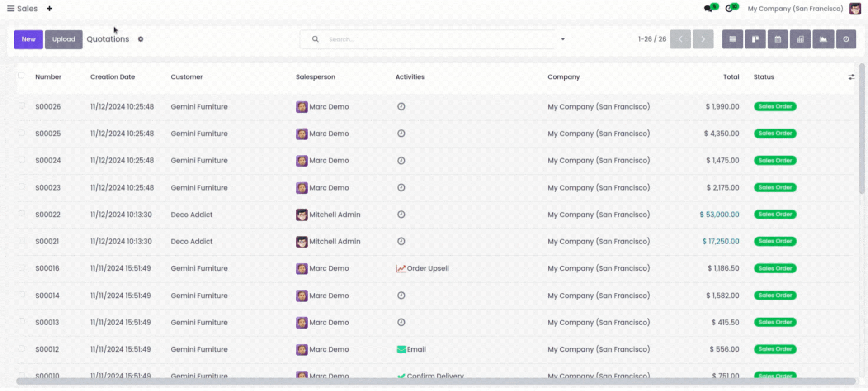868x391 pixels.
Task: Click the horizontal scrollbar at the bottom
Action: [436, 381]
